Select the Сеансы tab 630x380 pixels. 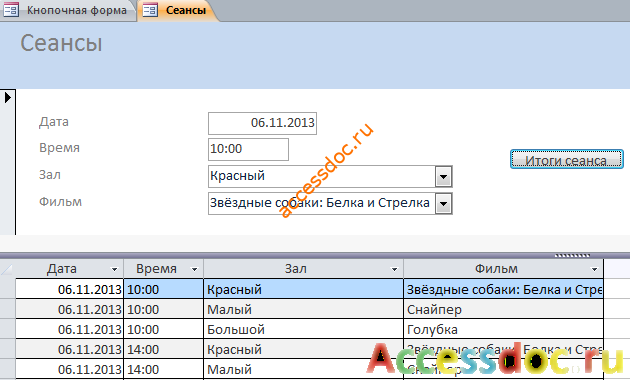point(179,10)
